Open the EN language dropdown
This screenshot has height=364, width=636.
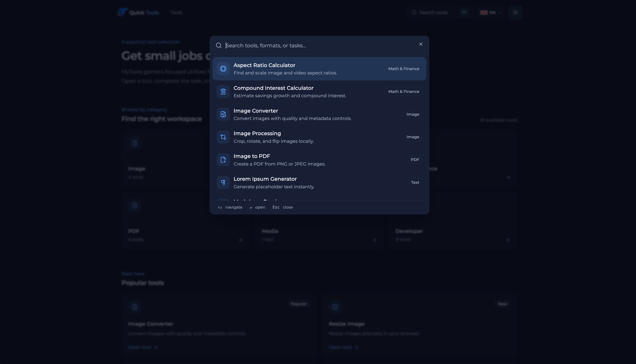(491, 12)
